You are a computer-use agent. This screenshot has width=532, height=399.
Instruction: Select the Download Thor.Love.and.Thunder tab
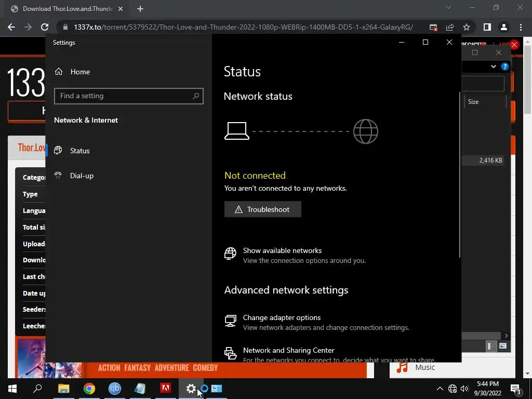pyautogui.click(x=67, y=9)
